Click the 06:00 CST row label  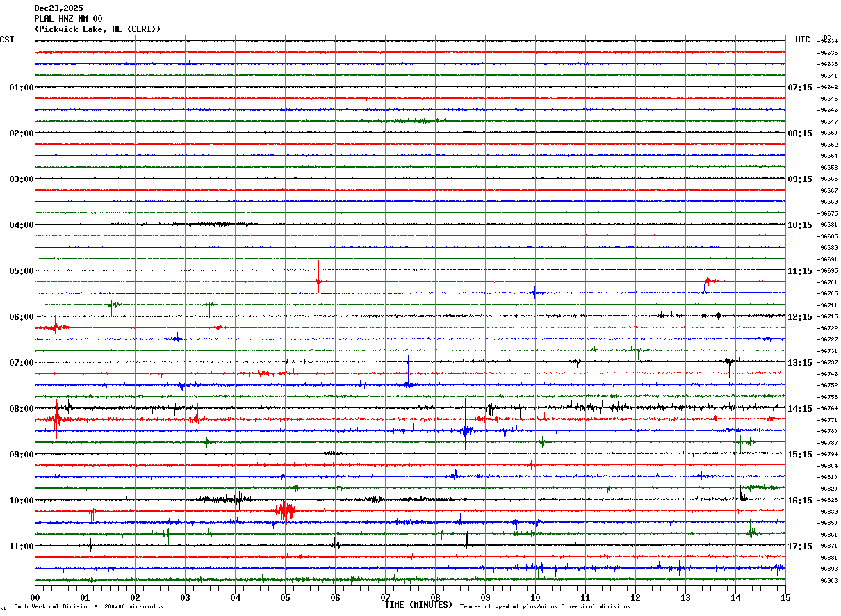tap(22, 317)
